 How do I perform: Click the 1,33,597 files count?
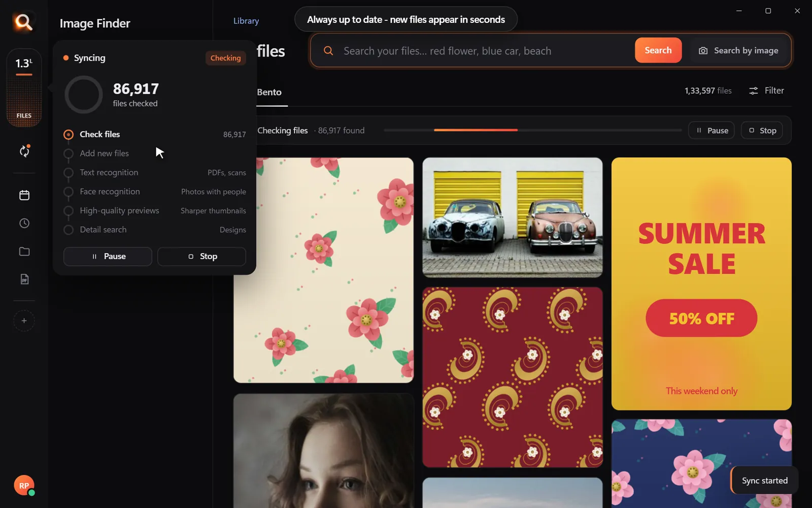point(708,90)
